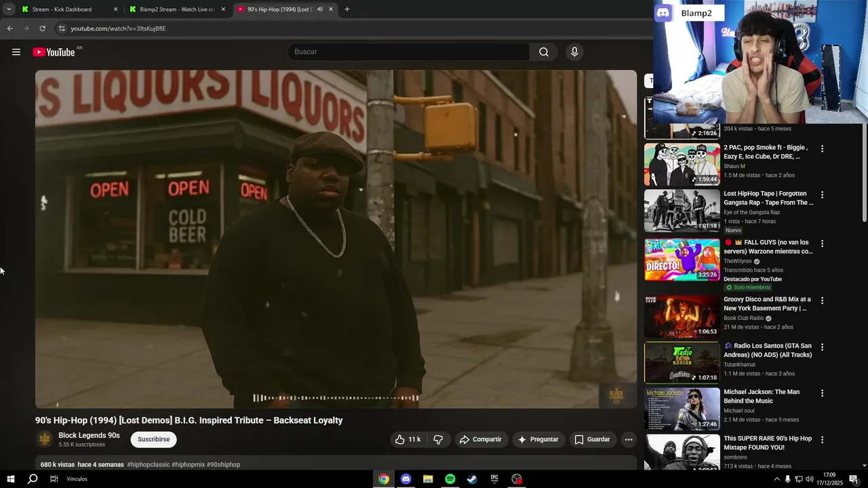Go back with Chrome back arrow
The width and height of the screenshot is (868, 488).
(9, 28)
